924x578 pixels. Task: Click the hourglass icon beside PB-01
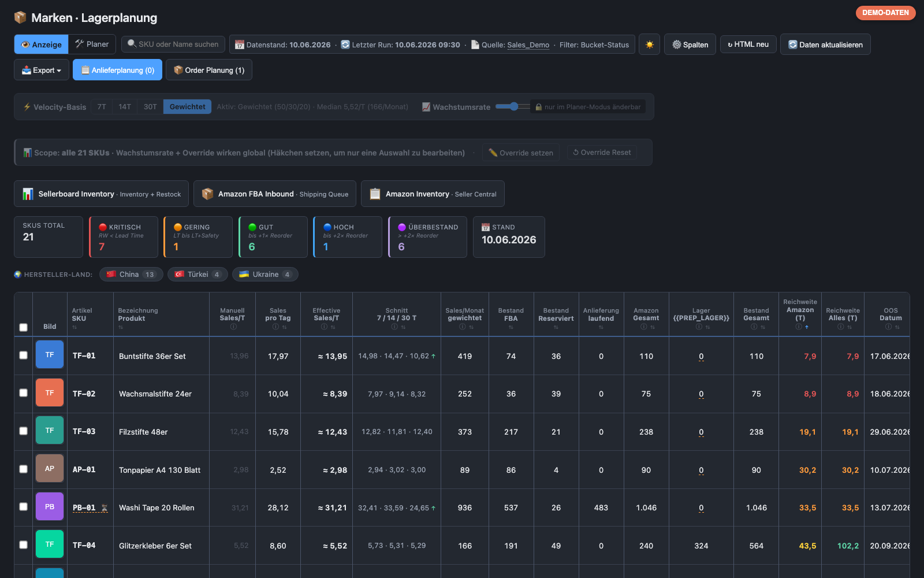105,508
